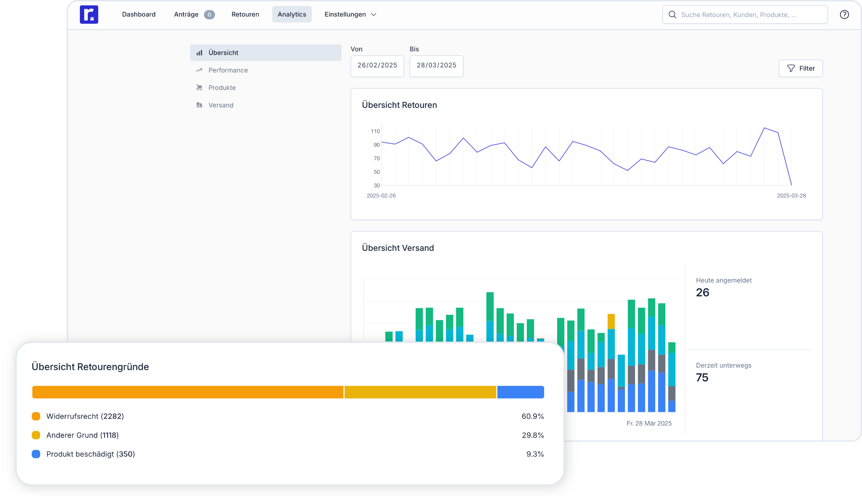Click the Übersicht bar chart icon
The height and width of the screenshot is (504, 862).
[199, 53]
